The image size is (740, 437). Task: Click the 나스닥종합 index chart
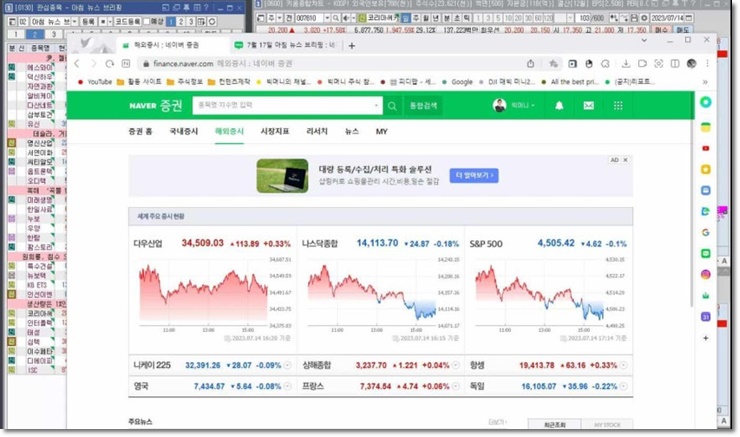(372, 293)
